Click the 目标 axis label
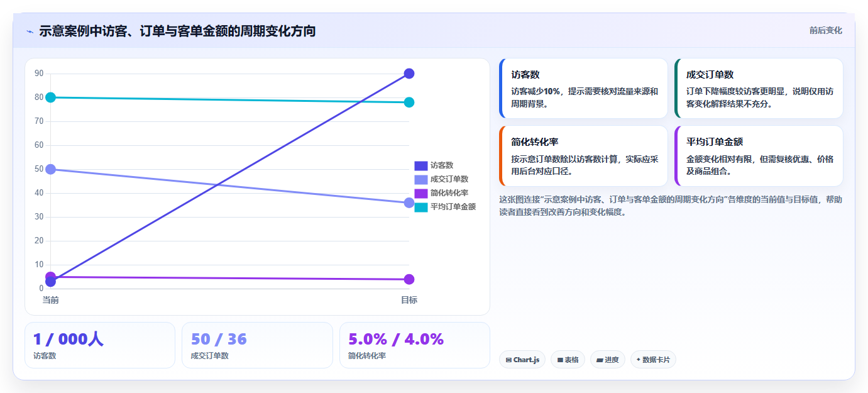This screenshot has height=393, width=868. (409, 300)
